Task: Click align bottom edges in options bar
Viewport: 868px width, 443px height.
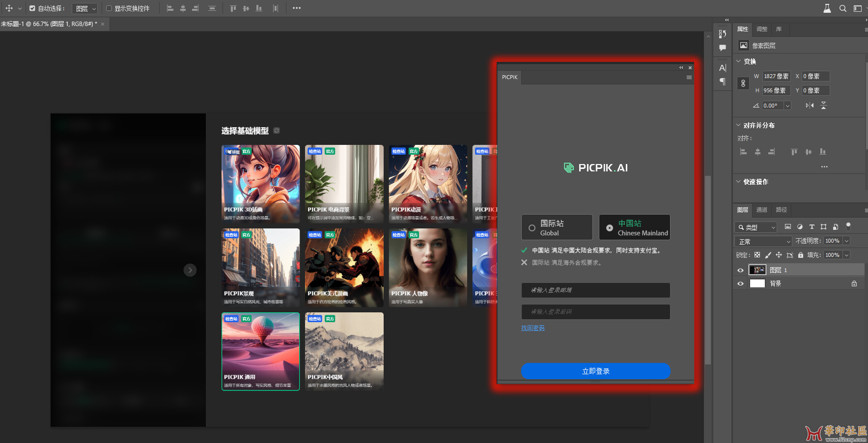Action: click(259, 8)
